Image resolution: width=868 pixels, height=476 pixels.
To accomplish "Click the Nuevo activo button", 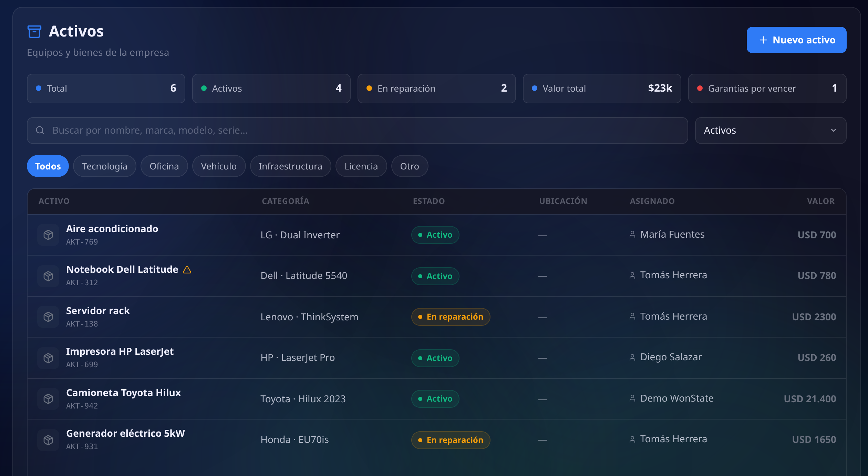I will click(796, 40).
